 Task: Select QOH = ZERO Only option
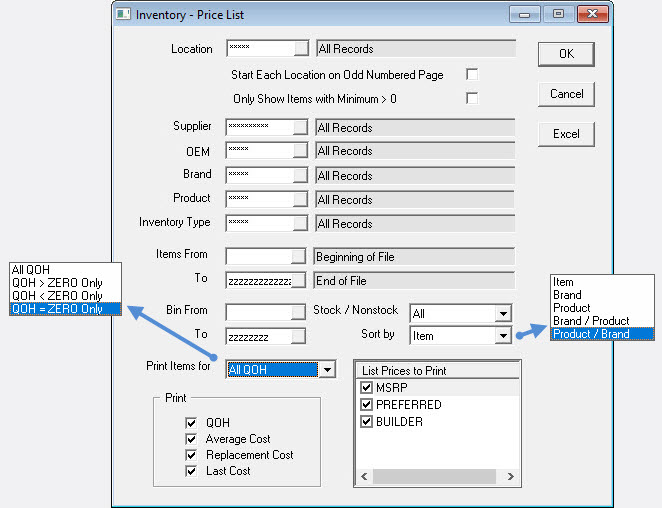click(65, 309)
